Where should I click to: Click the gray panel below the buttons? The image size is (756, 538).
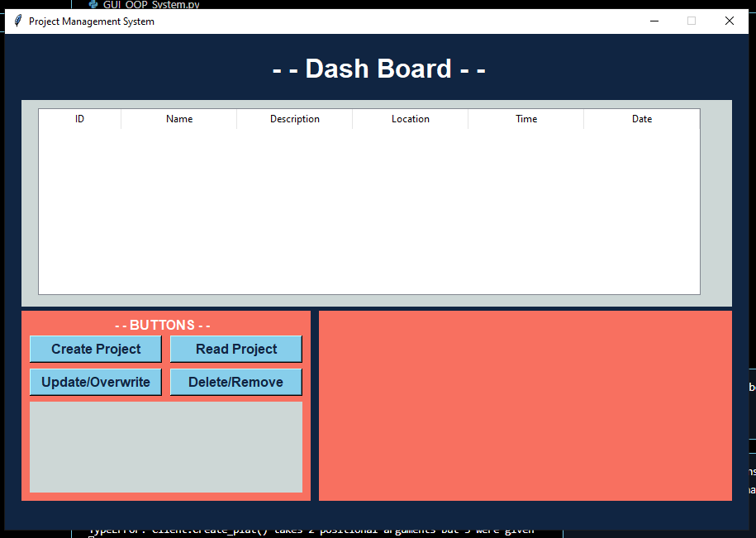pyautogui.click(x=165, y=446)
